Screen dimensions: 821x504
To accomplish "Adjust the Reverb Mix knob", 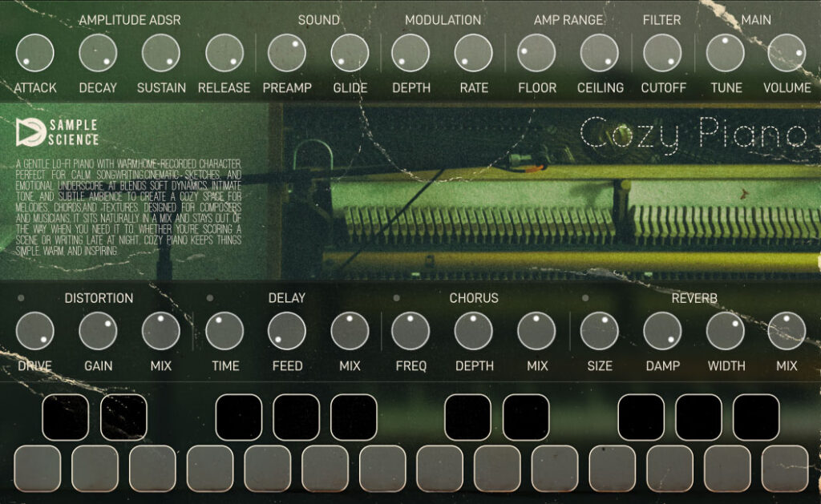I will 788,331.
